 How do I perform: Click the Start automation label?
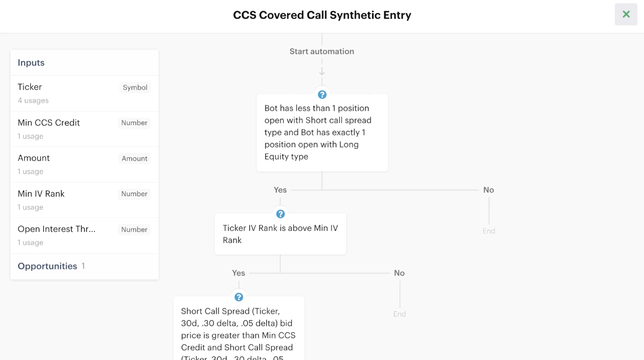point(322,51)
